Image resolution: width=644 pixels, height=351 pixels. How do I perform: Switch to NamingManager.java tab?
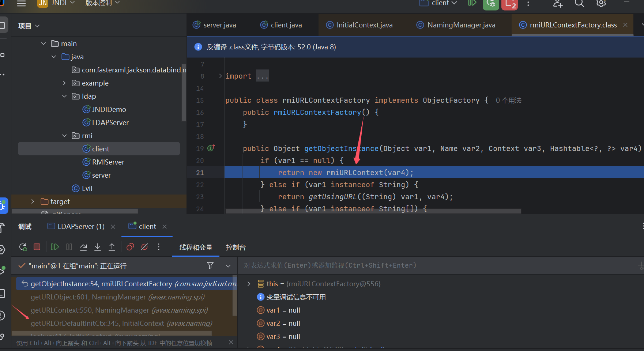pyautogui.click(x=456, y=25)
